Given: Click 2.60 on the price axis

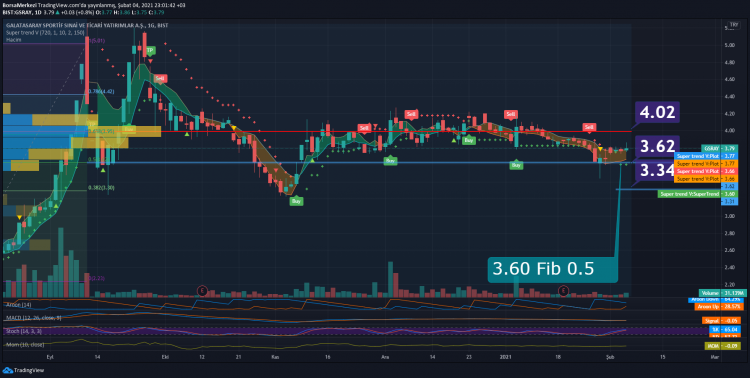Looking at the screenshot, I should tap(729, 250).
